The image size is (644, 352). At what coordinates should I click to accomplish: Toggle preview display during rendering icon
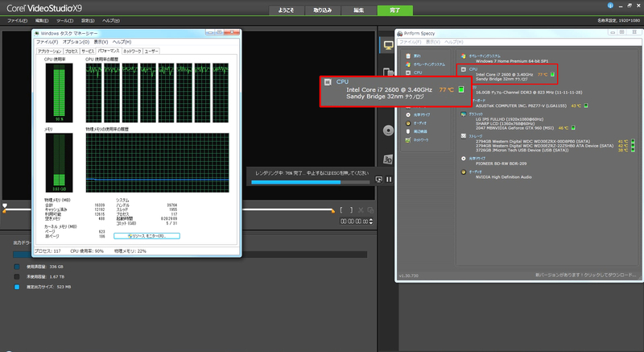(x=378, y=180)
